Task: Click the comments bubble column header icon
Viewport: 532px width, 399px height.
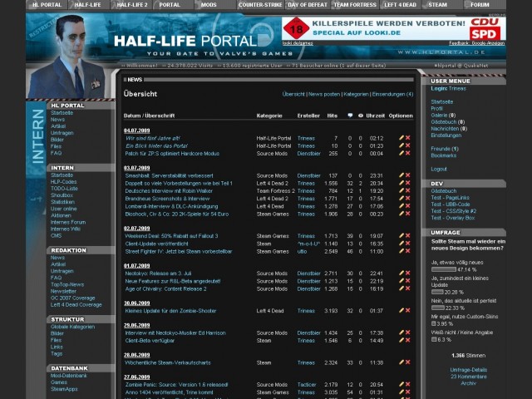Action: click(x=350, y=116)
